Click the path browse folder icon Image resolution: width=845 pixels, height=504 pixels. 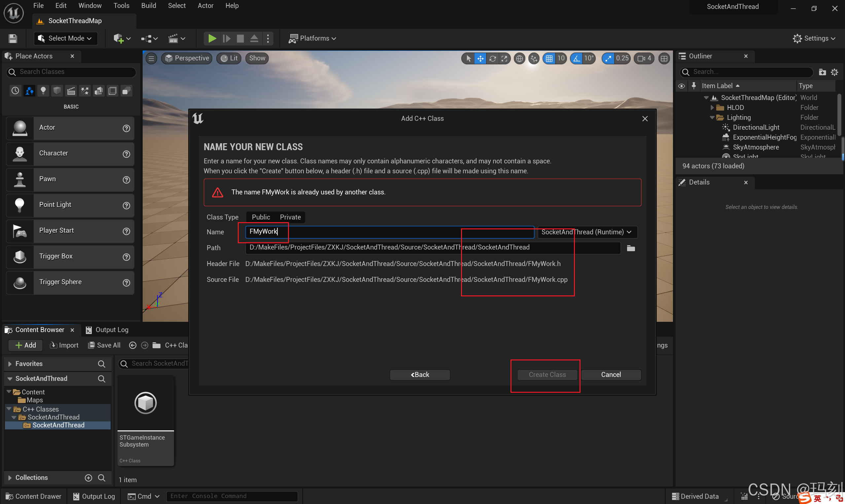tap(631, 248)
